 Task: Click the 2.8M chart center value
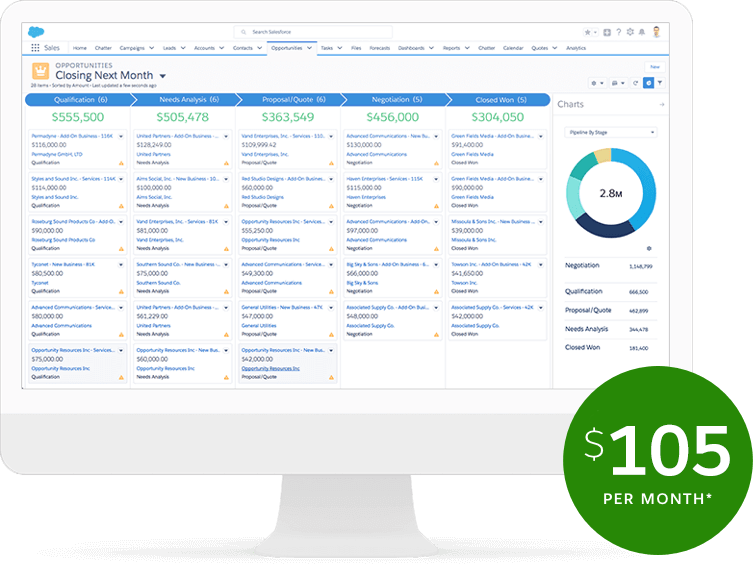coord(610,193)
